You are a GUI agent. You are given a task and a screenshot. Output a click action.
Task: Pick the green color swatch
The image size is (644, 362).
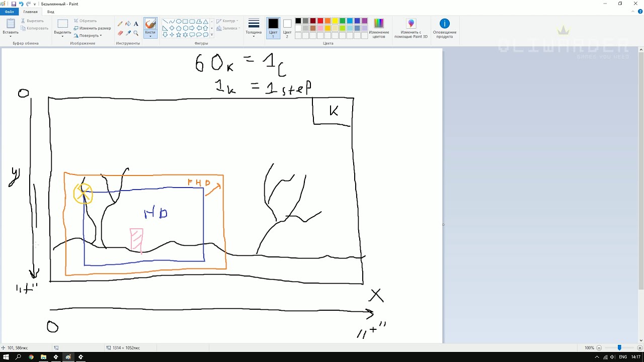pos(342,21)
